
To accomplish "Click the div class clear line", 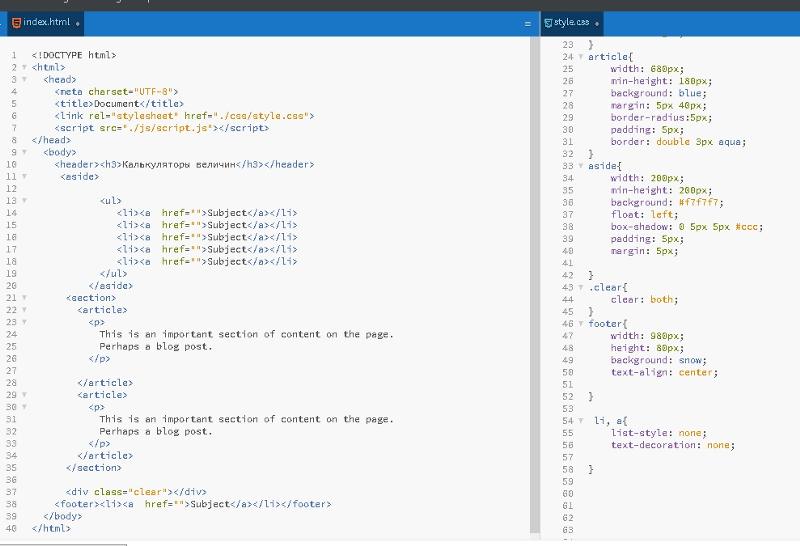I will pos(136,492).
